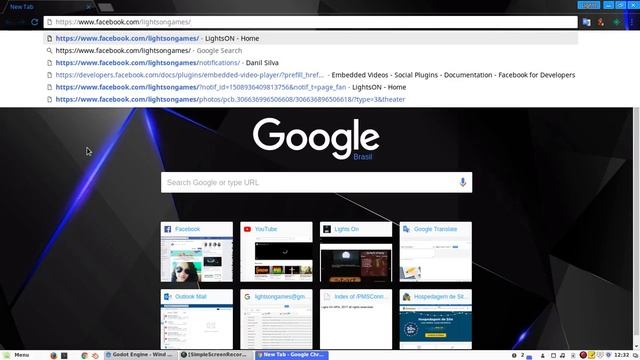Click inside the Chrome address bar
This screenshot has width=640, height=360.
311,22
